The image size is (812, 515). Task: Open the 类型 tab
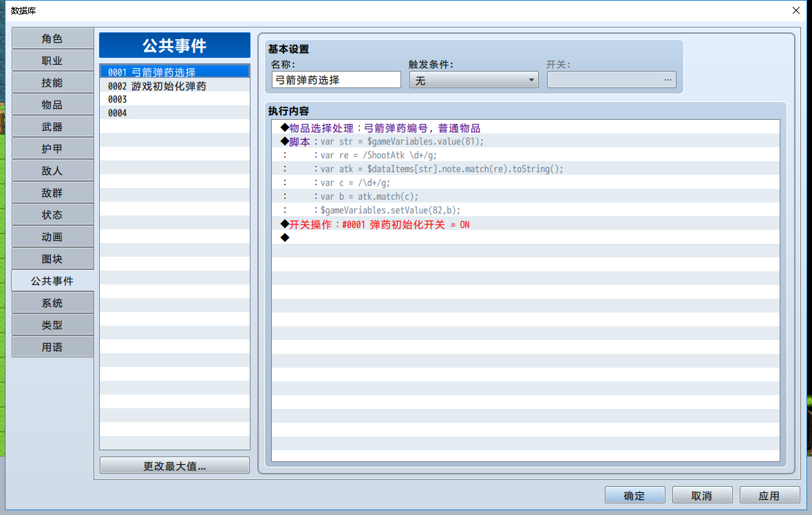[x=52, y=325]
